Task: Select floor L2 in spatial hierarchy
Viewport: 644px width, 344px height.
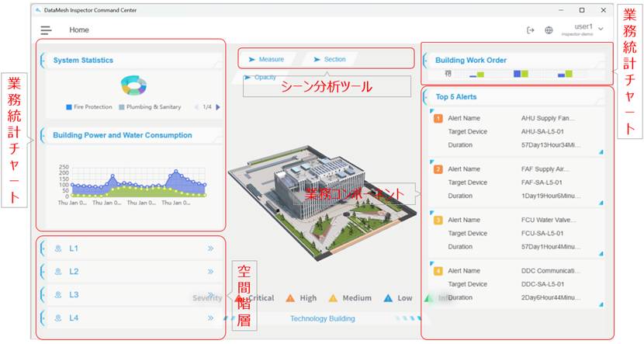Action: (74, 272)
